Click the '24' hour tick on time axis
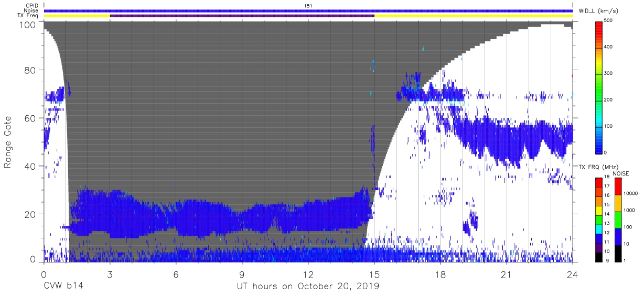Viewport: 644px width, 297px height. (573, 274)
